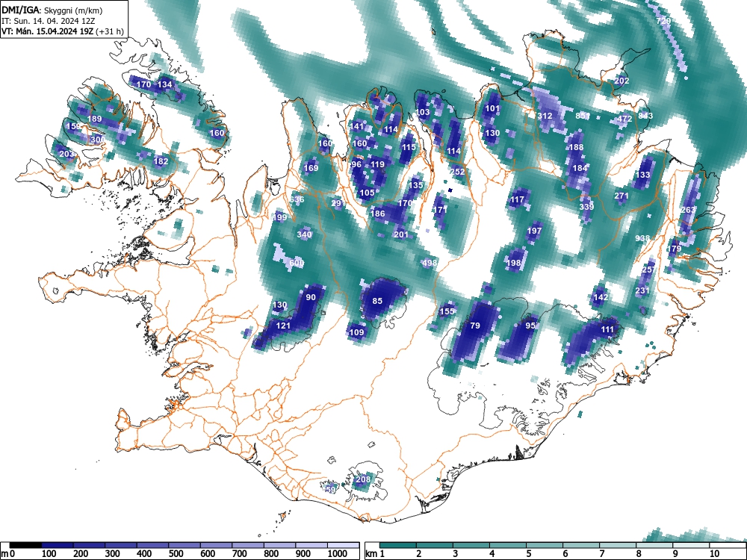This screenshot has width=747, height=560.
Task: Click the visibility value 119
Action: (x=377, y=164)
